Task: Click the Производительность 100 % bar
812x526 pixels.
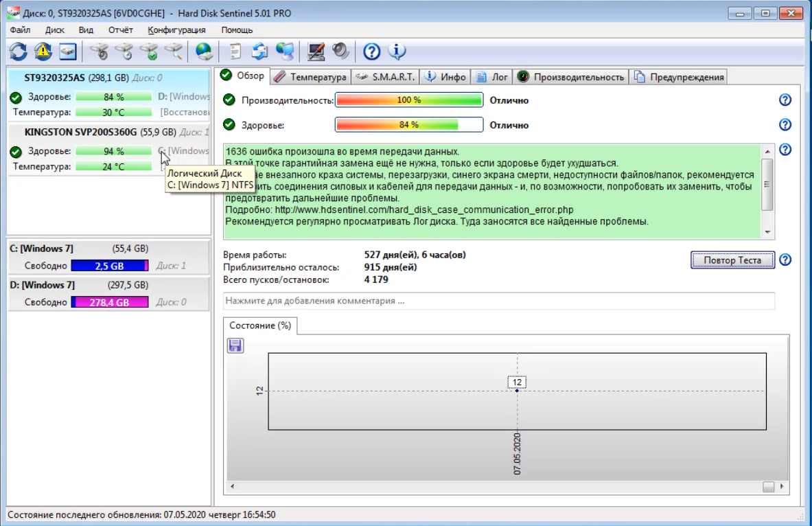Action: tap(409, 100)
